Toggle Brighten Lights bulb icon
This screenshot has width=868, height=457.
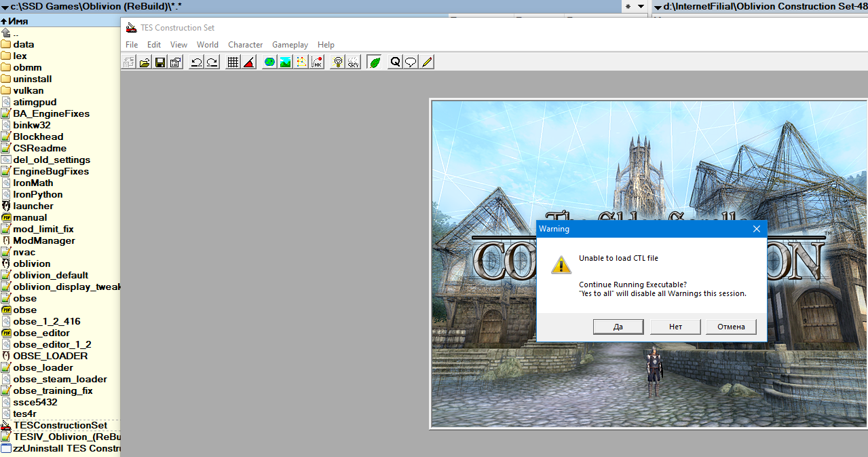(x=337, y=62)
